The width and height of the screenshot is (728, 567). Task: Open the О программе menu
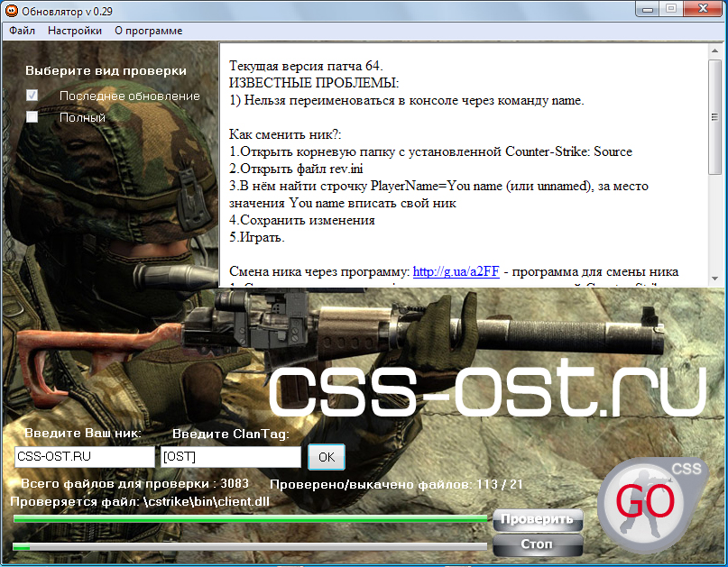click(149, 31)
